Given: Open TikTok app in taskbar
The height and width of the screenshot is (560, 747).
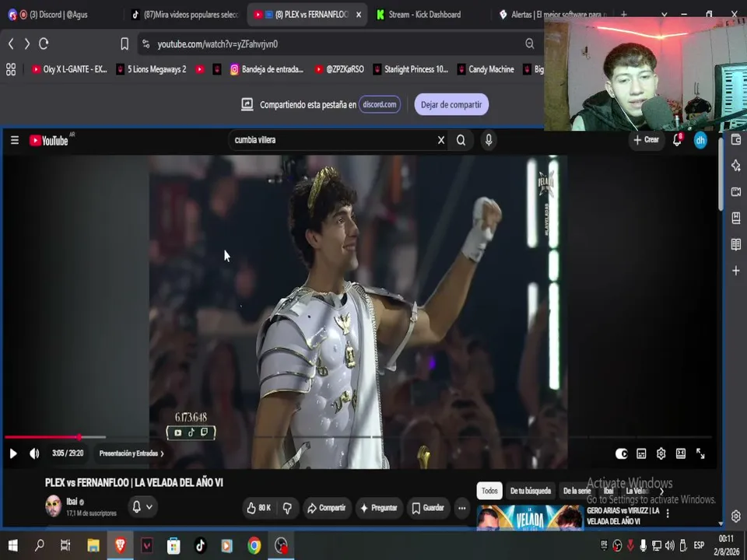Looking at the screenshot, I should click(x=200, y=546).
